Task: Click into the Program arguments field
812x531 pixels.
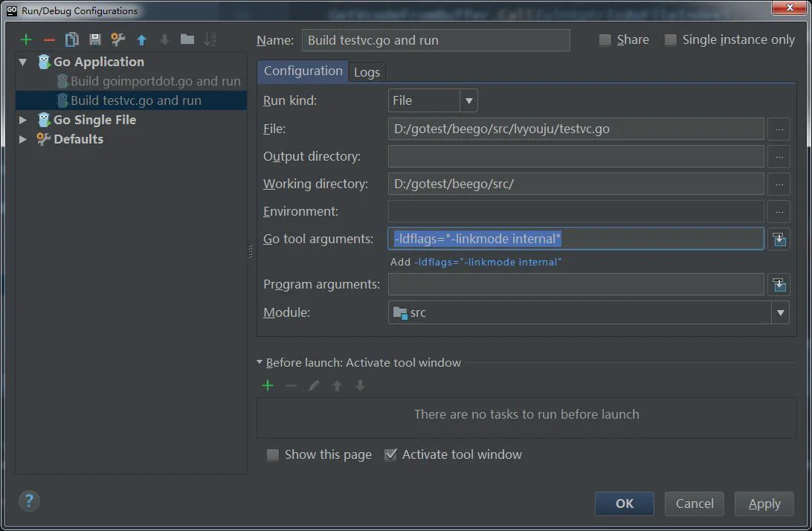Action: pos(576,284)
